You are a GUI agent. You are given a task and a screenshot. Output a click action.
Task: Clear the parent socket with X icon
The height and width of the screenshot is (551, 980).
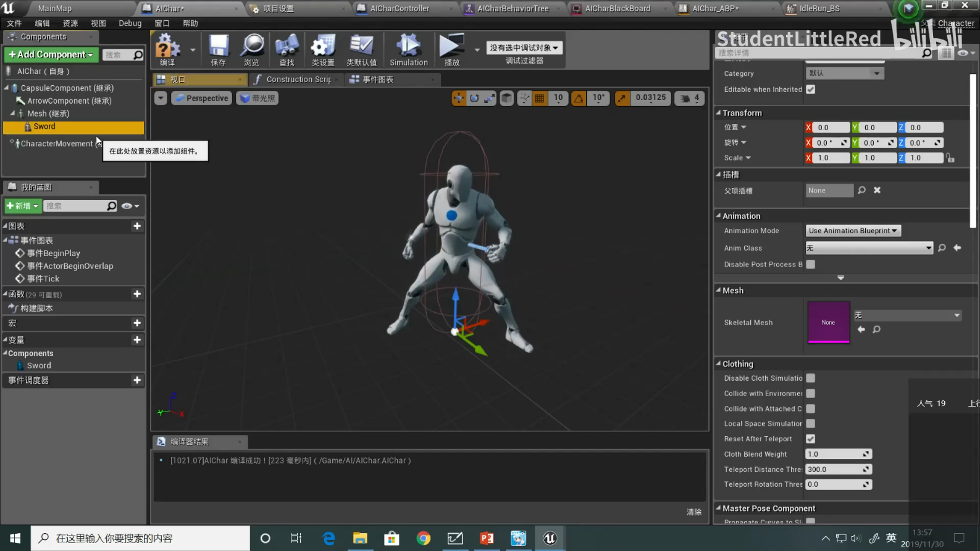click(x=877, y=190)
